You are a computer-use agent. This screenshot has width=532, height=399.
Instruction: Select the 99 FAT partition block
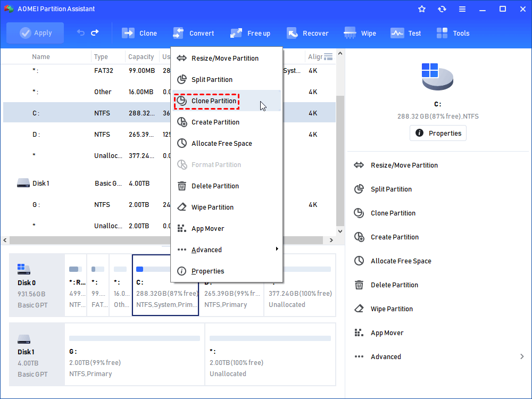98,285
